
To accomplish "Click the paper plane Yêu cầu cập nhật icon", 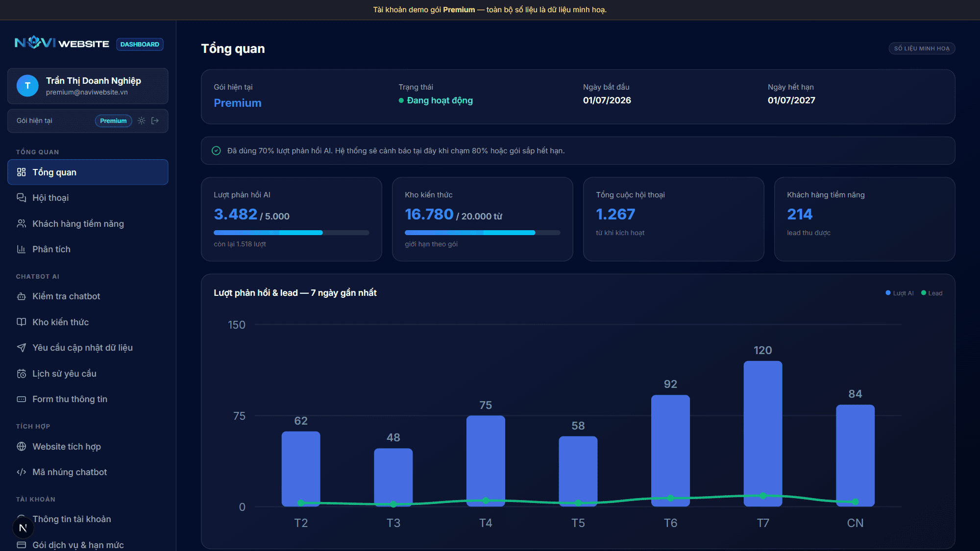I will pos(22,347).
